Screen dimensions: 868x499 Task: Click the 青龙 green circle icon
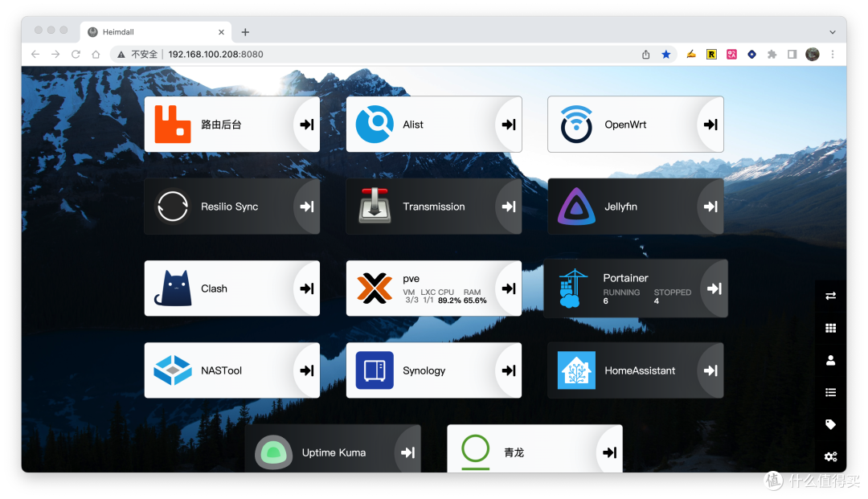[476, 452]
